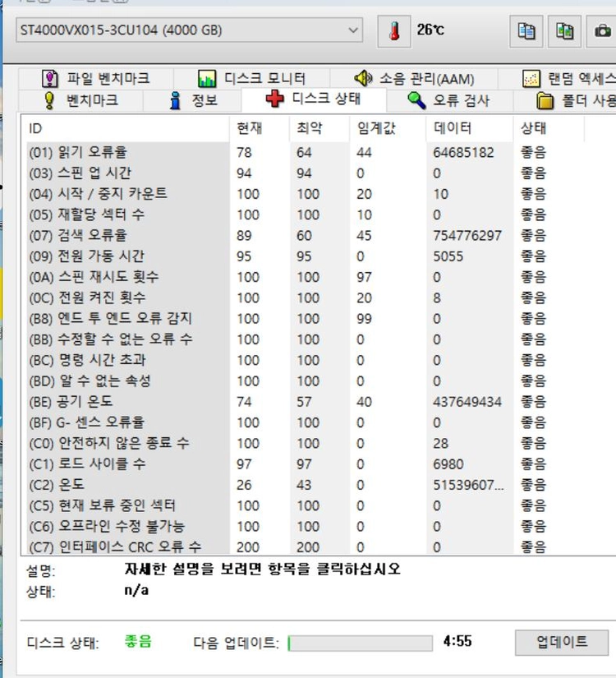Screen dimensions: 616x678
Task: Select the (C7) 인터페이스 CRC 오류 수 row
Action: (306, 547)
